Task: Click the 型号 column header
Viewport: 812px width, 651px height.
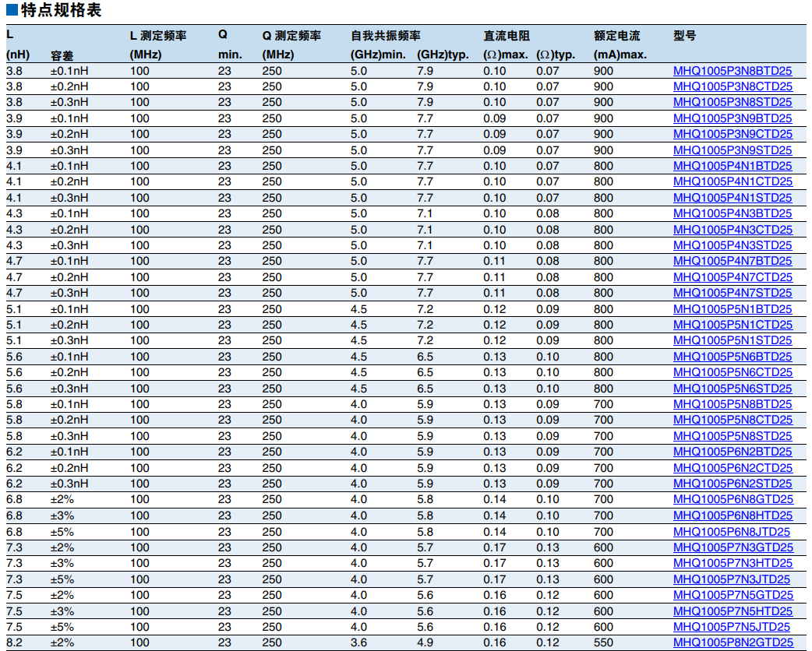Action: [684, 36]
